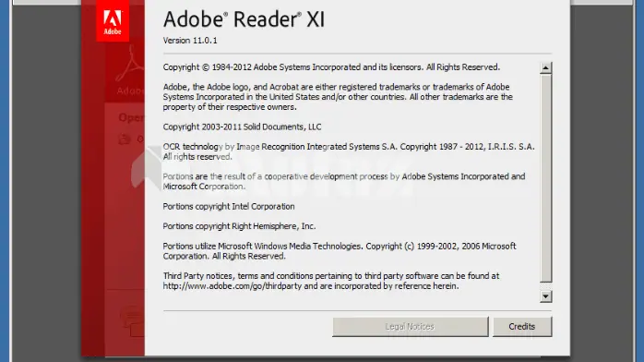
Task: Click the Version 11.0.1 text
Action: (190, 41)
